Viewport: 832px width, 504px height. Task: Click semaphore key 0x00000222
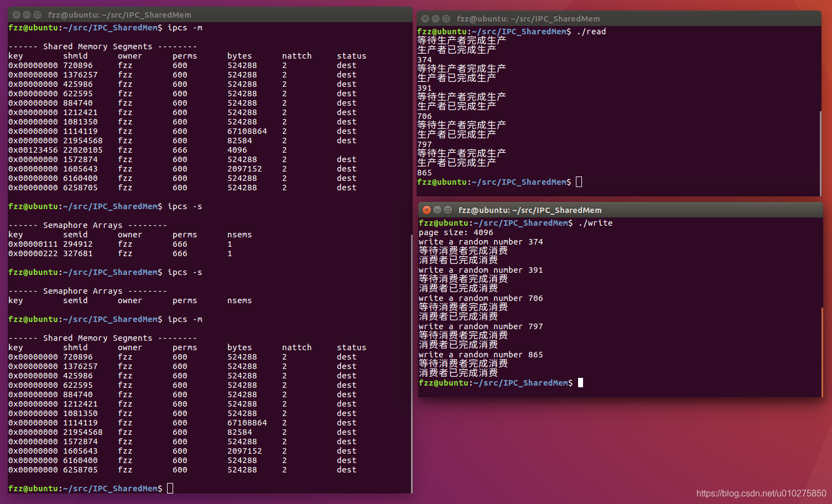33,253
